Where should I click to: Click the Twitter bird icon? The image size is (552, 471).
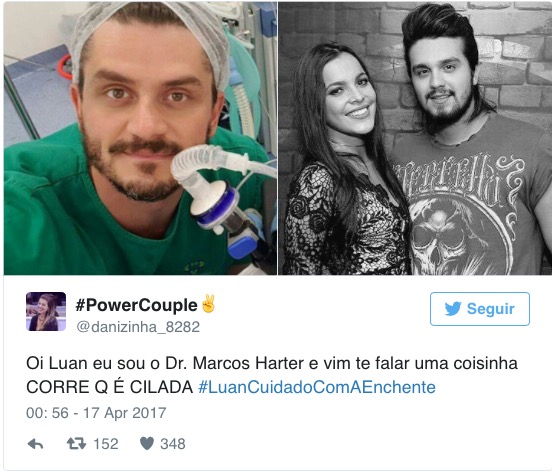pos(453,309)
